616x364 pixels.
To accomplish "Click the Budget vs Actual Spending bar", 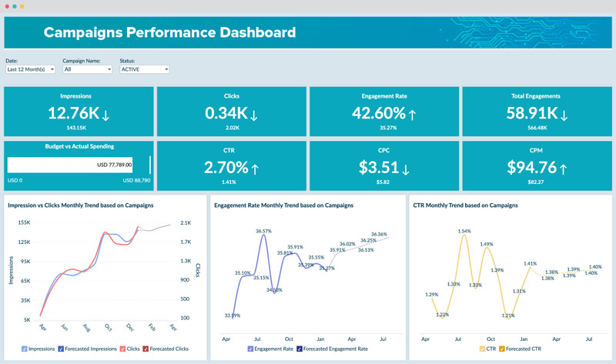I will (70, 165).
